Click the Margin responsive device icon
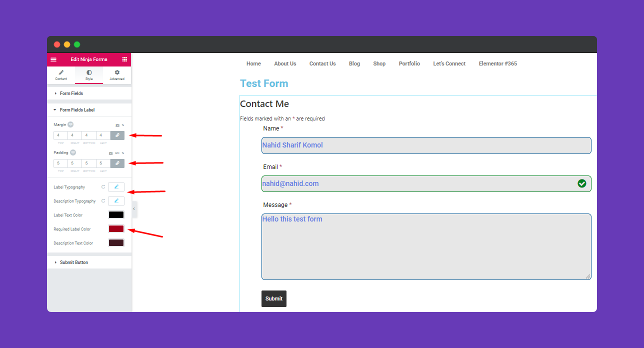 (x=70, y=124)
